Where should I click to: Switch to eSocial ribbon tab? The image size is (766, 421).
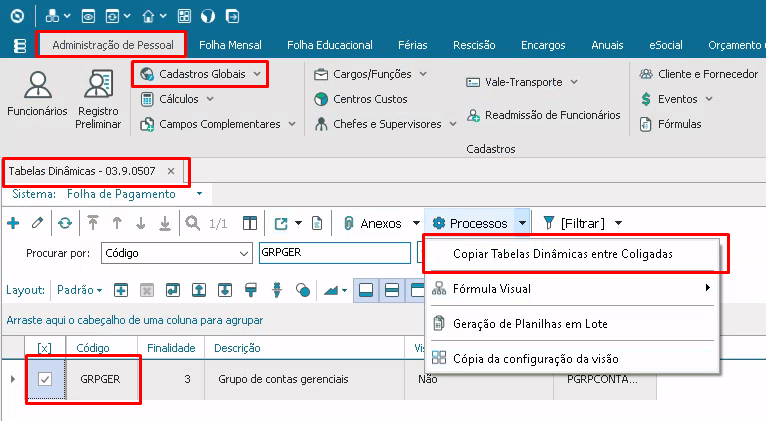(665, 45)
